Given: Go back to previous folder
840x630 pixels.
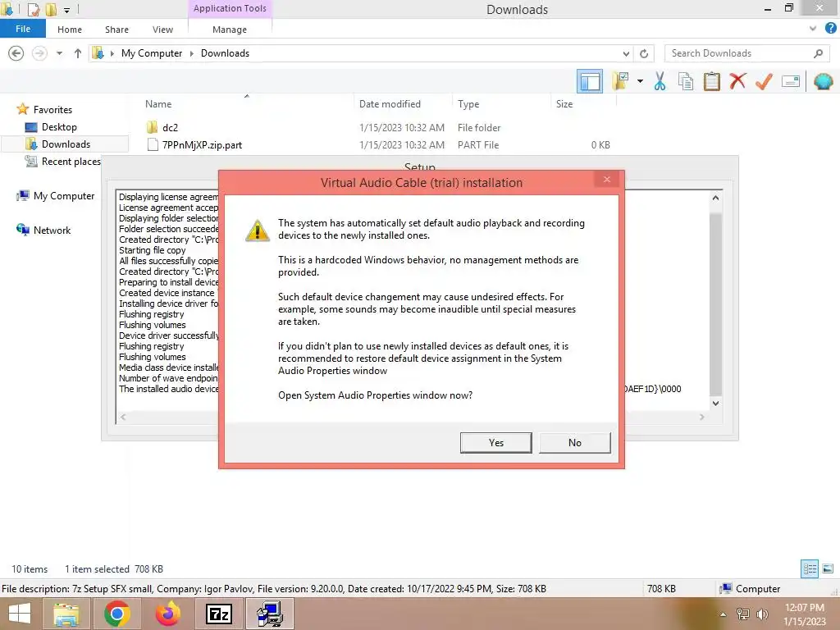Looking at the screenshot, I should coord(16,53).
